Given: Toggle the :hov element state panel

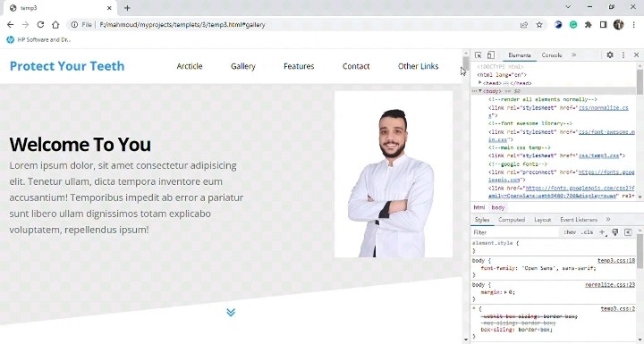Looking at the screenshot, I should 570,232.
